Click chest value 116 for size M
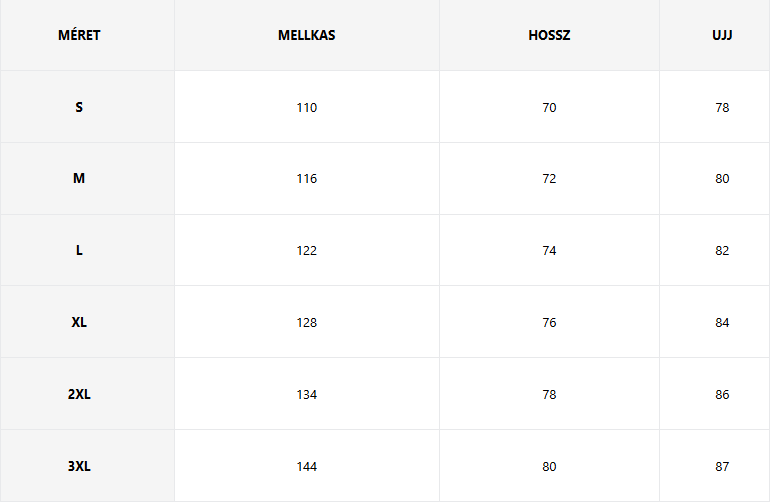 click(x=306, y=179)
